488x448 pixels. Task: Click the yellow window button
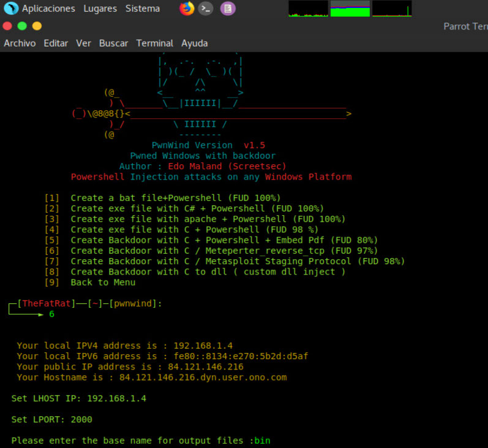37,26
